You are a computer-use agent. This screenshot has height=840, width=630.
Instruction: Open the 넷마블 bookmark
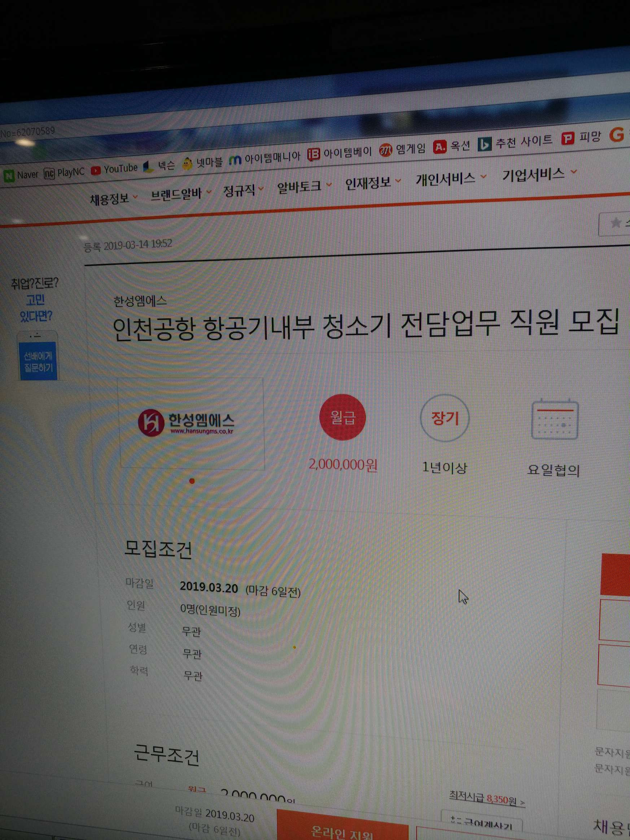point(202,162)
